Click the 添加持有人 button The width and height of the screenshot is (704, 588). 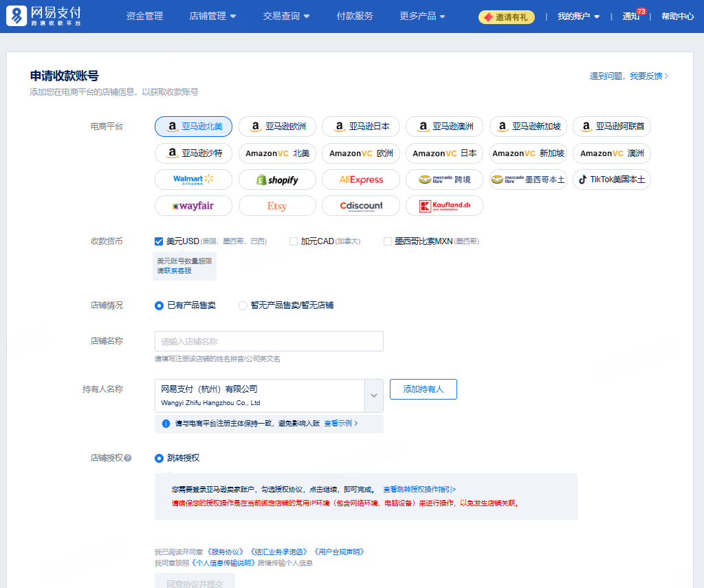423,389
